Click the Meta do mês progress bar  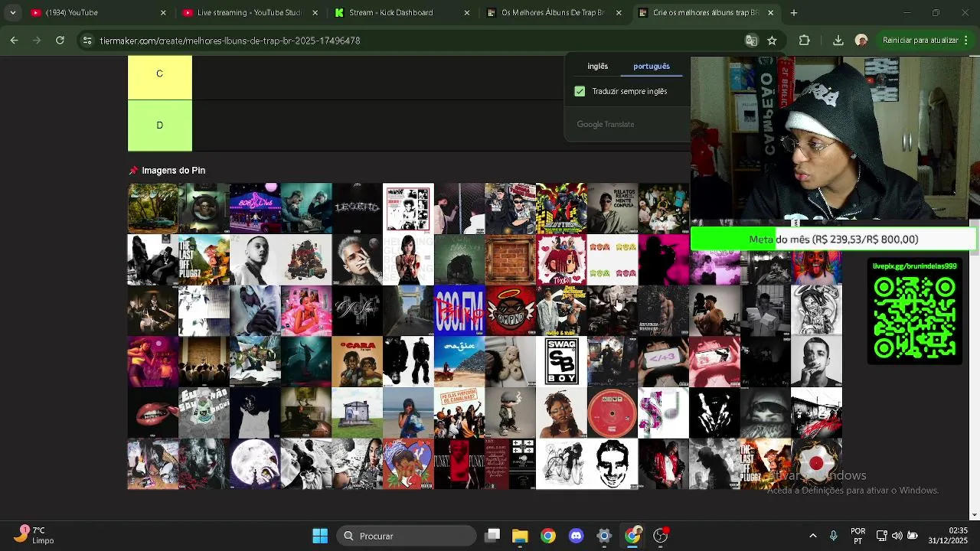coord(833,240)
